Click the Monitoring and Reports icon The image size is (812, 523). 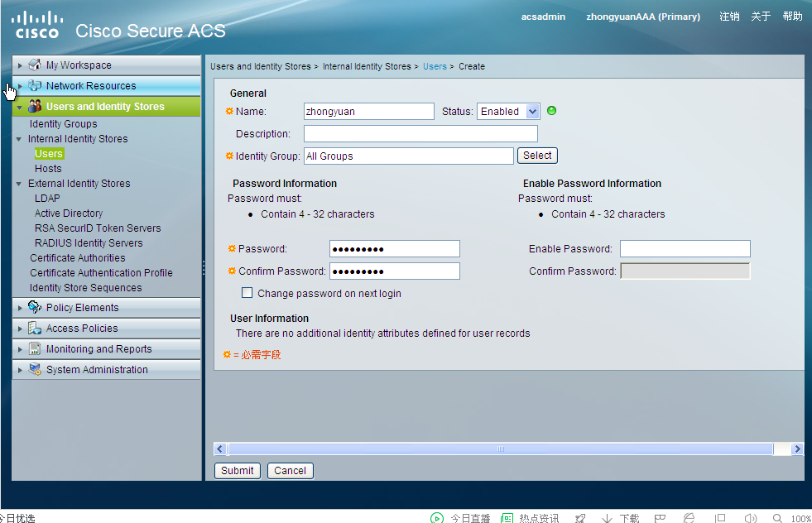(x=35, y=348)
